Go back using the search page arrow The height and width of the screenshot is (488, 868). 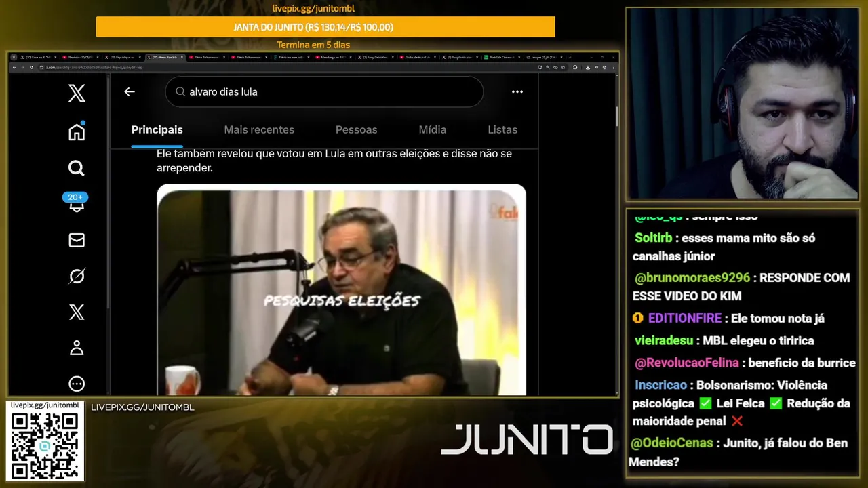130,91
